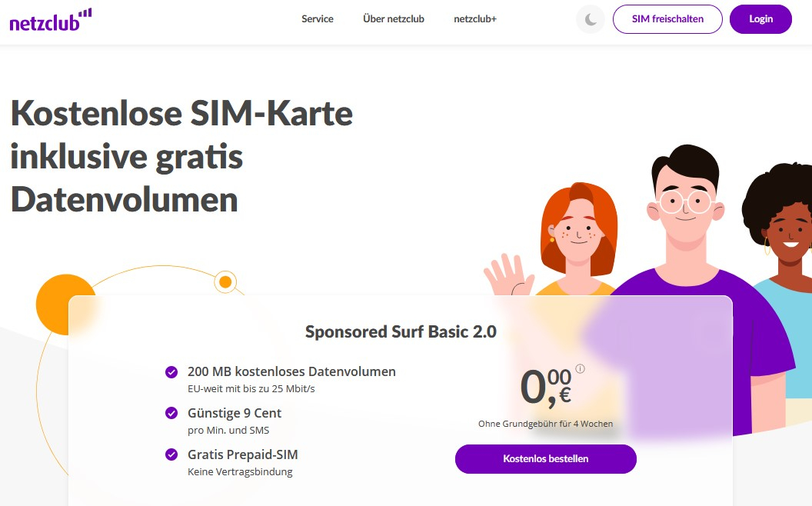
Task: Click the 0,00 € price display
Action: point(546,387)
